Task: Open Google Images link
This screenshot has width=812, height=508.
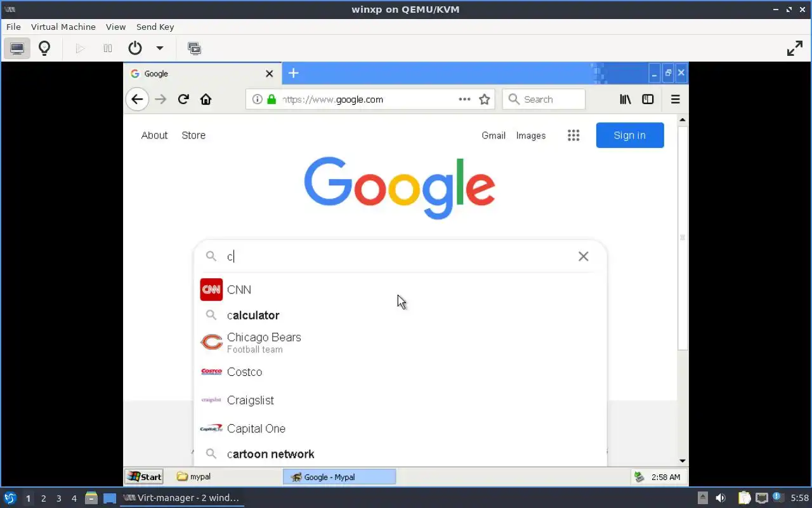Action: (x=531, y=135)
